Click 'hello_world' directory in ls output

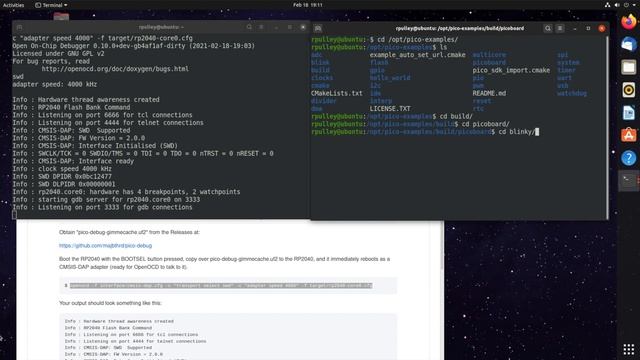390,78
